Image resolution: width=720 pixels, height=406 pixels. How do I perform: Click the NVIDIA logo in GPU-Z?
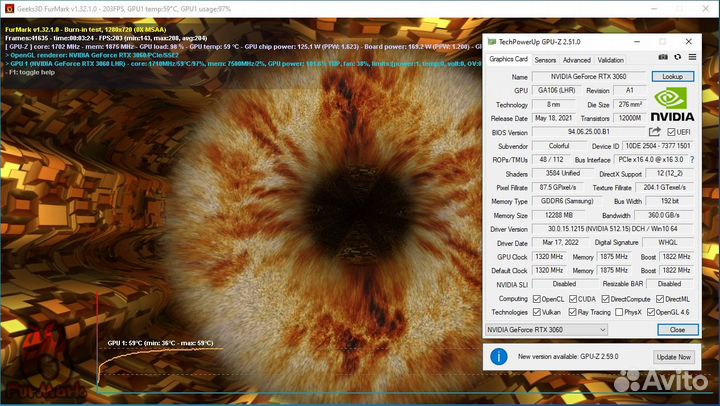(672, 104)
